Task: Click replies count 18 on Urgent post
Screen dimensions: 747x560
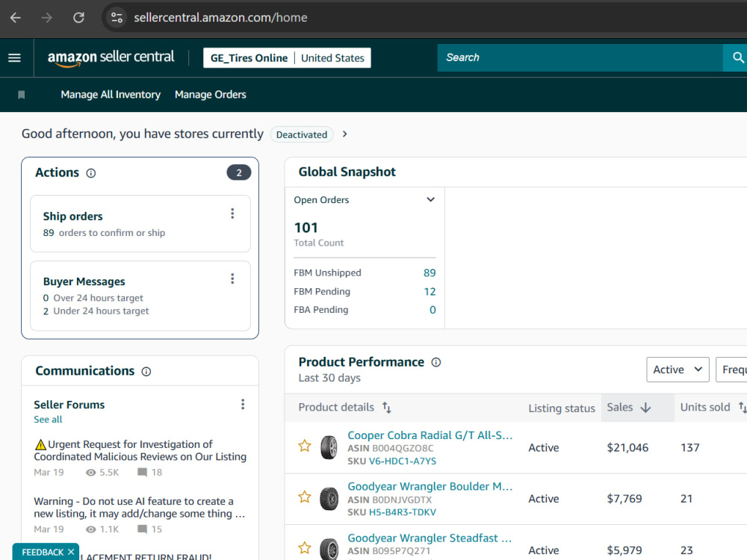Action: coord(150,473)
